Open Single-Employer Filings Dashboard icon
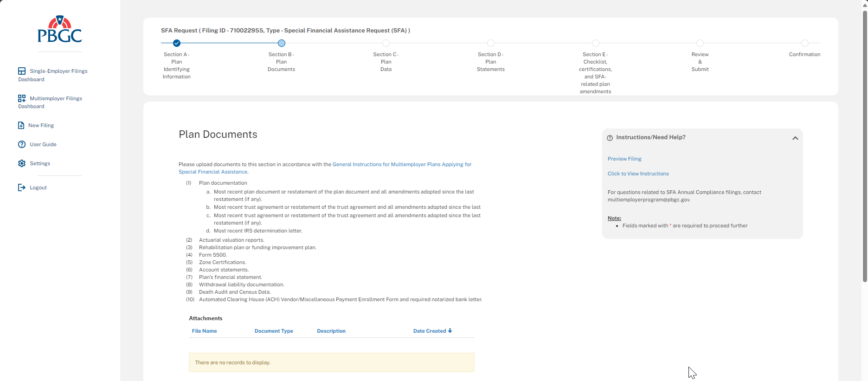The height and width of the screenshot is (381, 868). pos(22,71)
